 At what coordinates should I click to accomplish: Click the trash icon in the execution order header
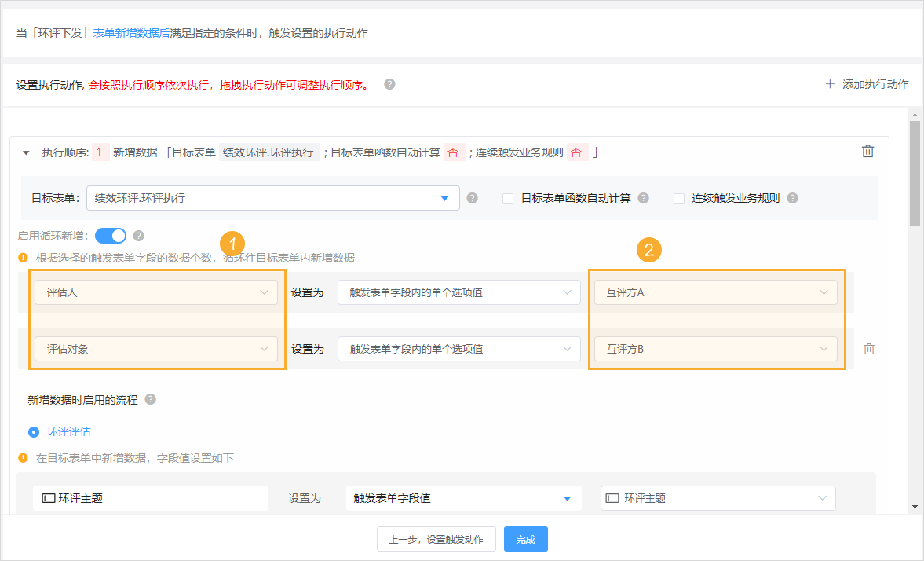point(867,150)
